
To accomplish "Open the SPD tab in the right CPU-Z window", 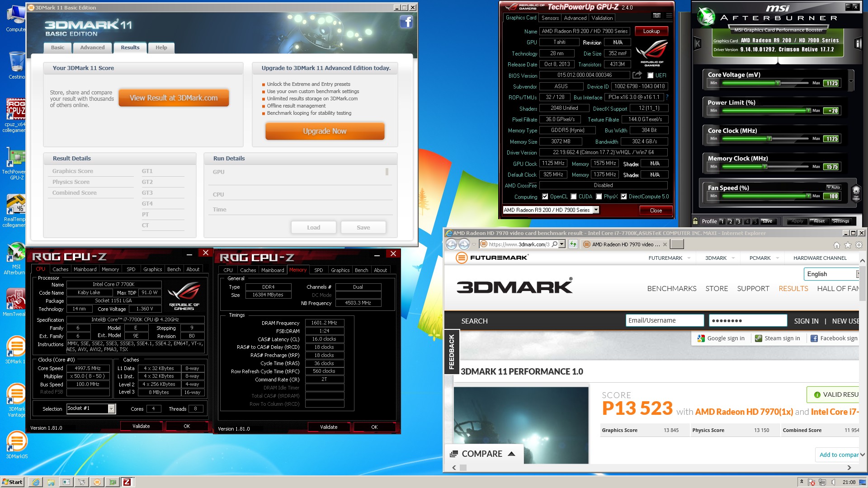I will (319, 270).
